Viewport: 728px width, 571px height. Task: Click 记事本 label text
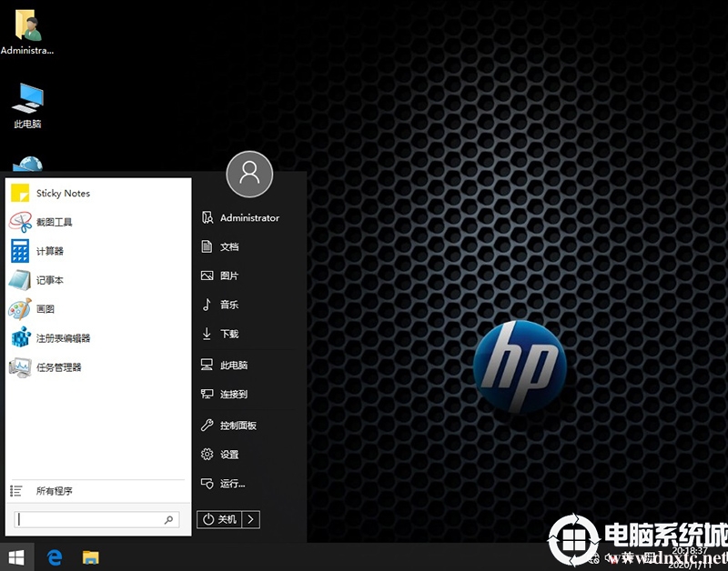(50, 280)
